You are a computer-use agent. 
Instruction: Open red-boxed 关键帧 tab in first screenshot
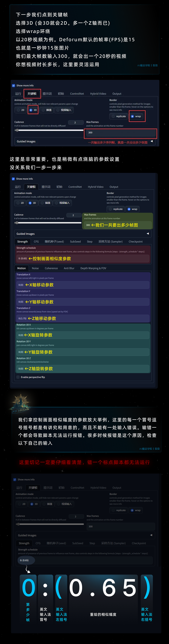click(32, 93)
